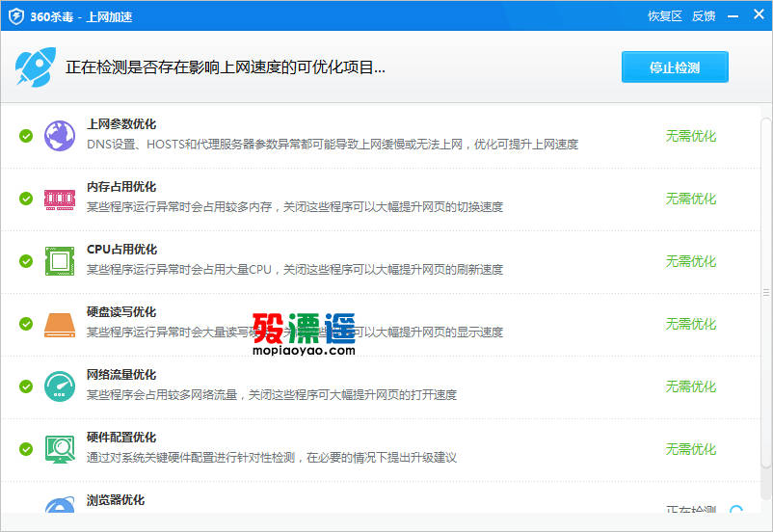Click green check mark beside 内存占用优化

click(x=26, y=199)
